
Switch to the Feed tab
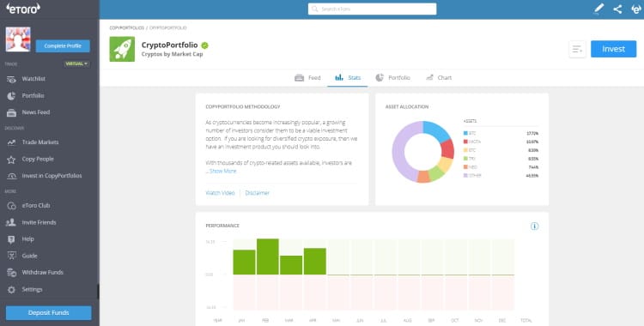[307, 77]
